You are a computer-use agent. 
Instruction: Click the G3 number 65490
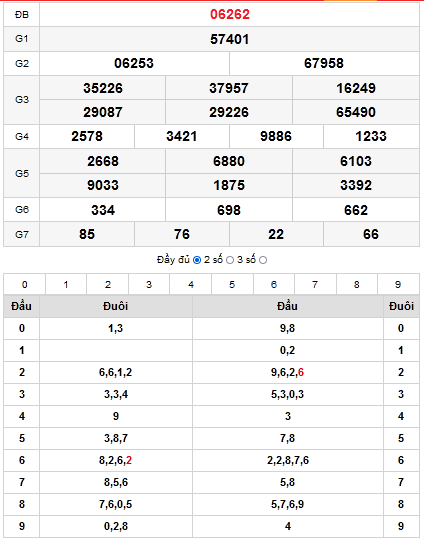356,112
